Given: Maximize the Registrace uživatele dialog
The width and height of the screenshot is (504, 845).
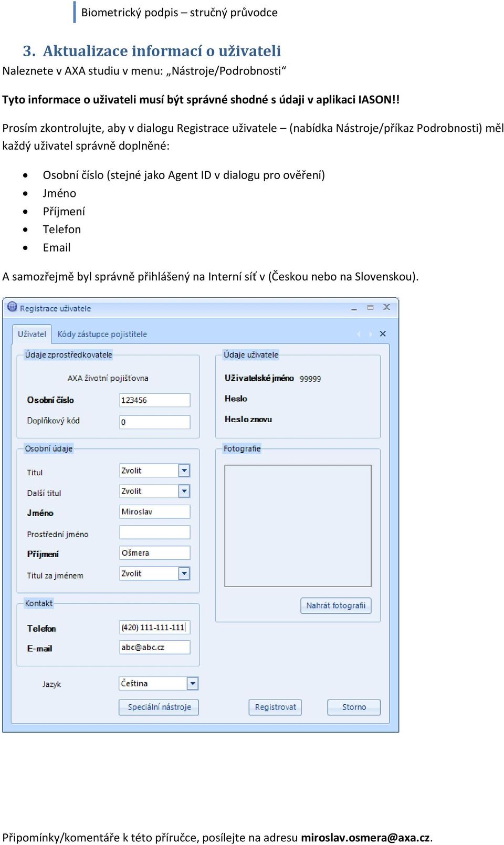Looking at the screenshot, I should tap(370, 308).
